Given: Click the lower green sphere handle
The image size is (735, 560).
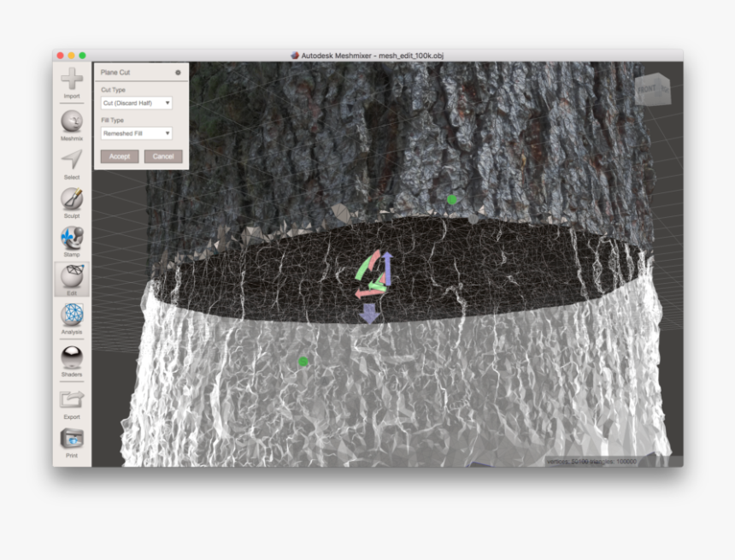Looking at the screenshot, I should coord(302,362).
